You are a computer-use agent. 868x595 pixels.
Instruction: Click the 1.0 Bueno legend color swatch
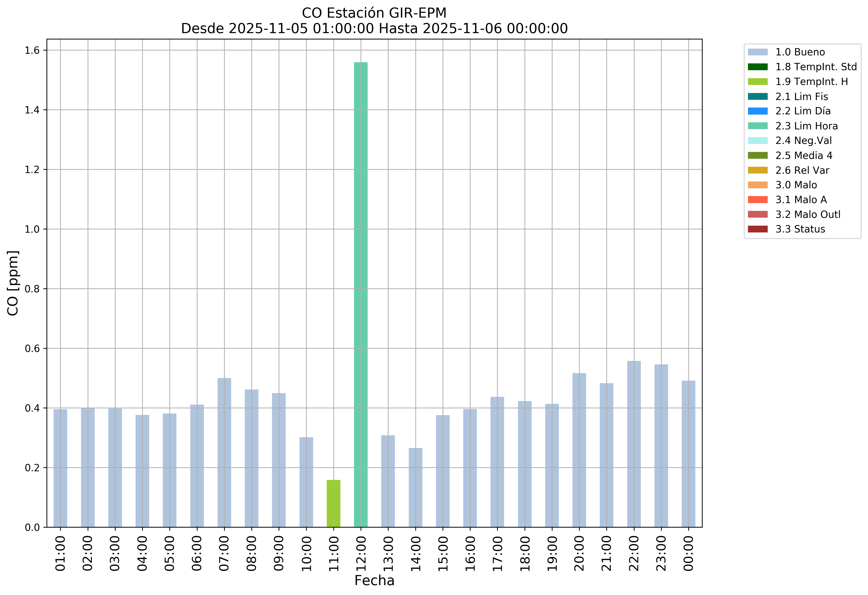[757, 52]
